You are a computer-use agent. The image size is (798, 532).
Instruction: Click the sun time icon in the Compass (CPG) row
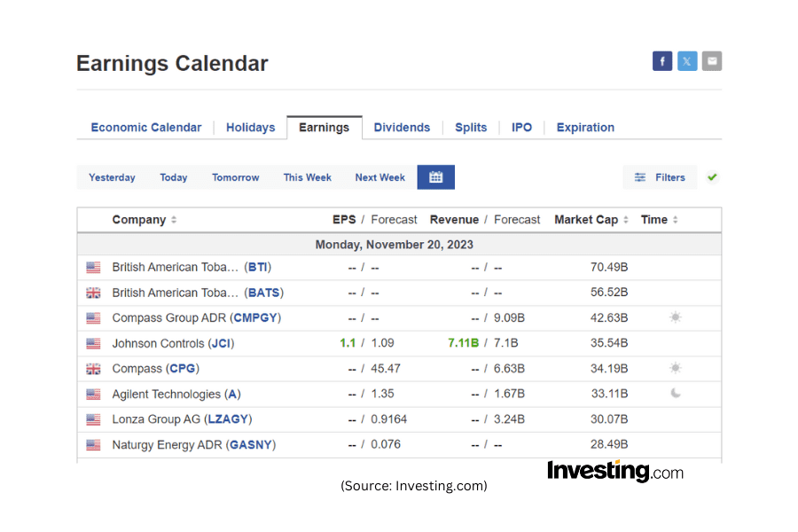[676, 368]
